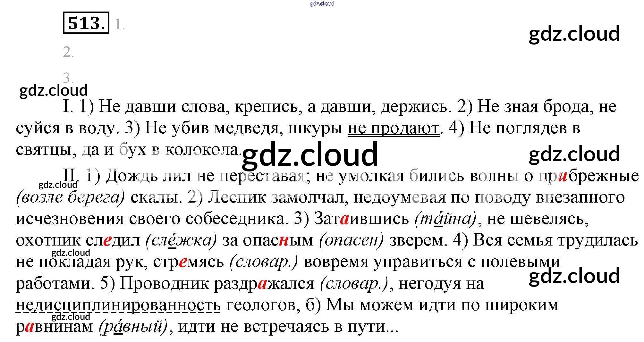Click the double-underlined words "не продают"
This screenshot has height=342, width=644.
(393, 129)
